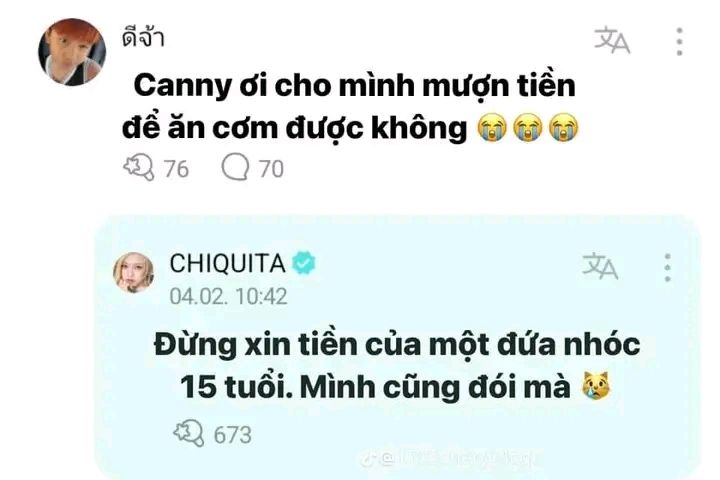Viewport: 720px width, 480px height.
Task: Tap the reaction count 76
Action: (x=176, y=169)
